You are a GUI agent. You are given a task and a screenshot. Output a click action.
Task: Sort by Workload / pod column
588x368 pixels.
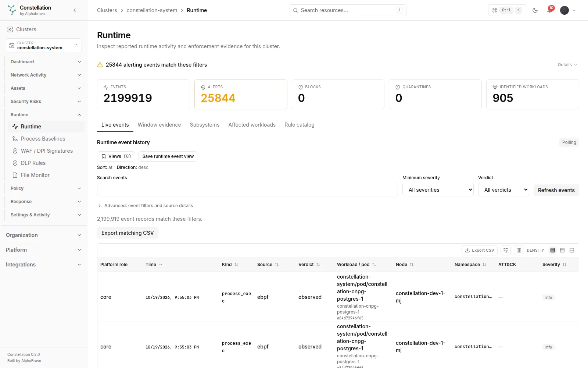356,265
